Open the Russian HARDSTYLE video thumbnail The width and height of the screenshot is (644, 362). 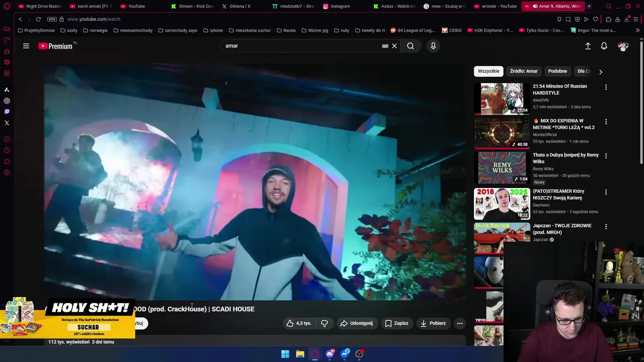click(502, 99)
